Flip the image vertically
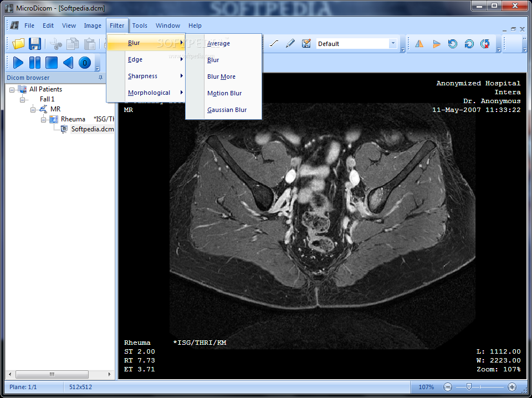532x398 pixels. [x=436, y=43]
